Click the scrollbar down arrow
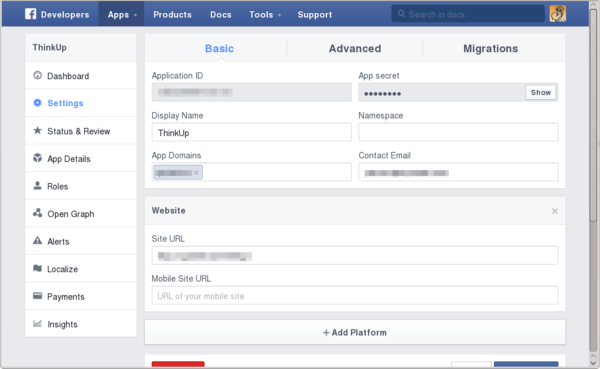Screen dimensions: 600x369 click(x=593, y=364)
